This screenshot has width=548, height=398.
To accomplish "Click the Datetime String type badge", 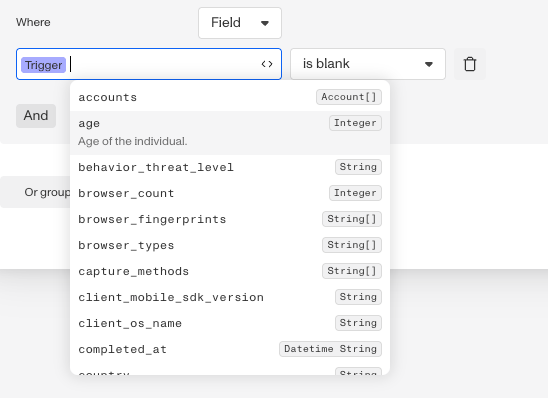I will (330, 349).
